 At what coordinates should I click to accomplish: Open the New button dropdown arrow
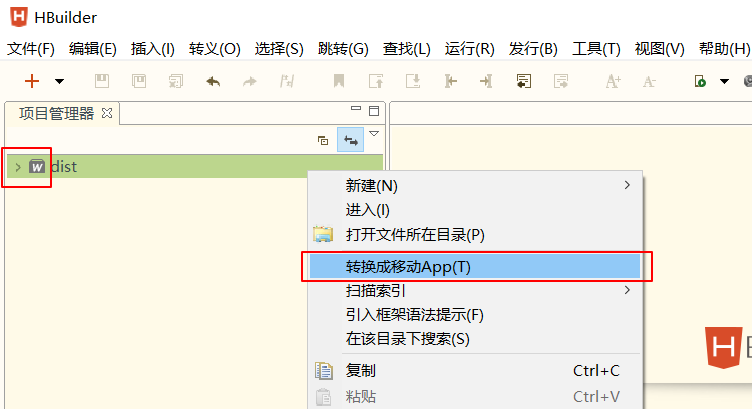pos(59,82)
